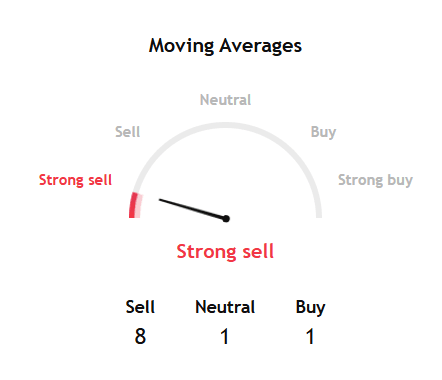
Task: Click the Neutral count number 1
Action: click(x=225, y=336)
